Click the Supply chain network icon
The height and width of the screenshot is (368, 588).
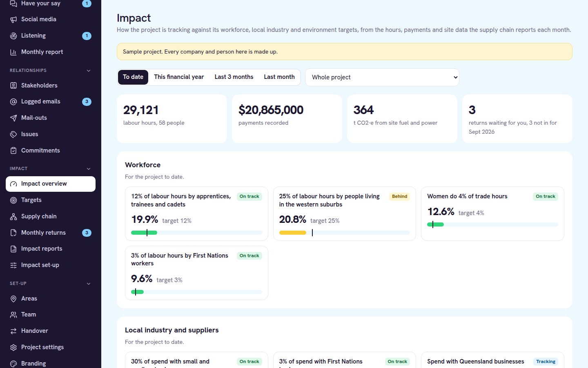pyautogui.click(x=13, y=216)
